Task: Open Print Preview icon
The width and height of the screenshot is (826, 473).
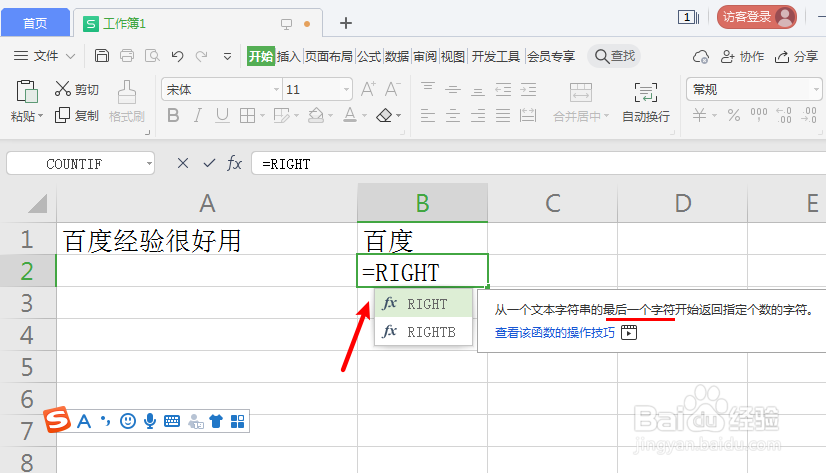Action: tap(152, 55)
